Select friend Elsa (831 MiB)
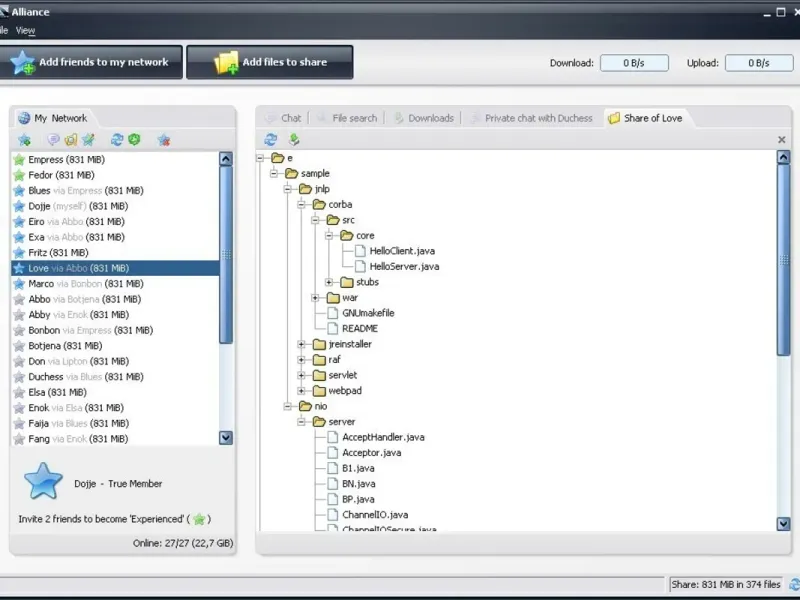Screen dimensions: 800x600 click(115, 392)
